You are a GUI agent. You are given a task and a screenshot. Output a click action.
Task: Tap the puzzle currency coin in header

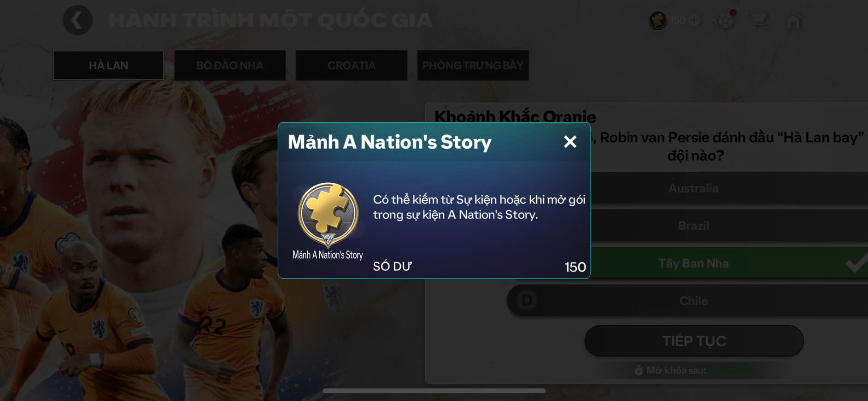658,21
